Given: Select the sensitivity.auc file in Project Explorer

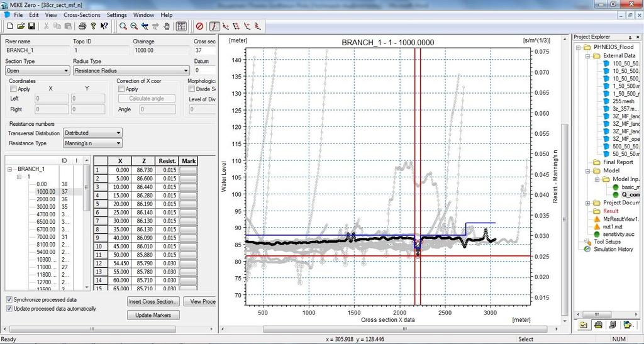Looking at the screenshot, I should (619, 234).
